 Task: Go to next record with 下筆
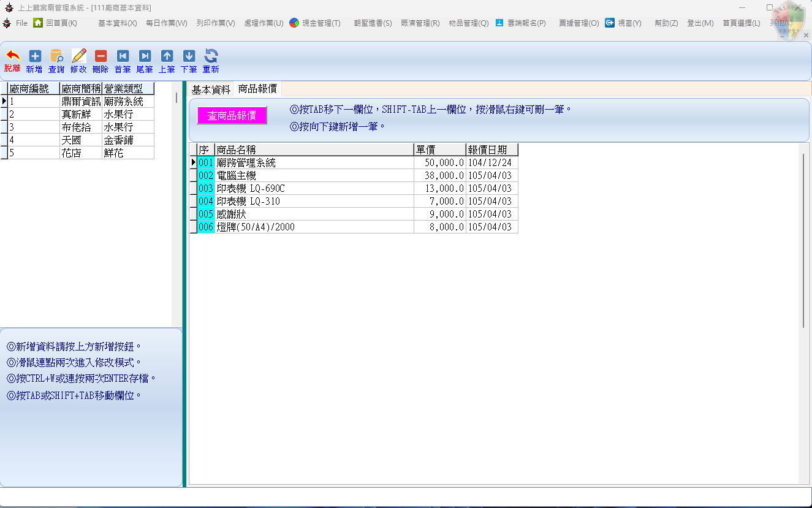[189, 56]
